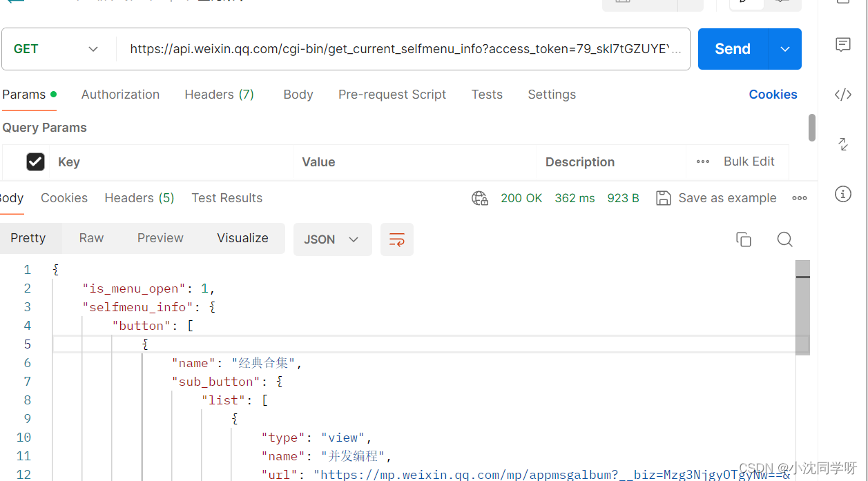
Task: Open the comments icon in right sidebar
Action: [x=842, y=46]
